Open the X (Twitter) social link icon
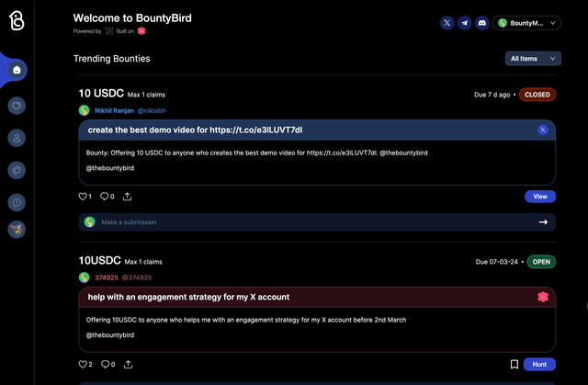Screen dimensions: 588x385 447,23
